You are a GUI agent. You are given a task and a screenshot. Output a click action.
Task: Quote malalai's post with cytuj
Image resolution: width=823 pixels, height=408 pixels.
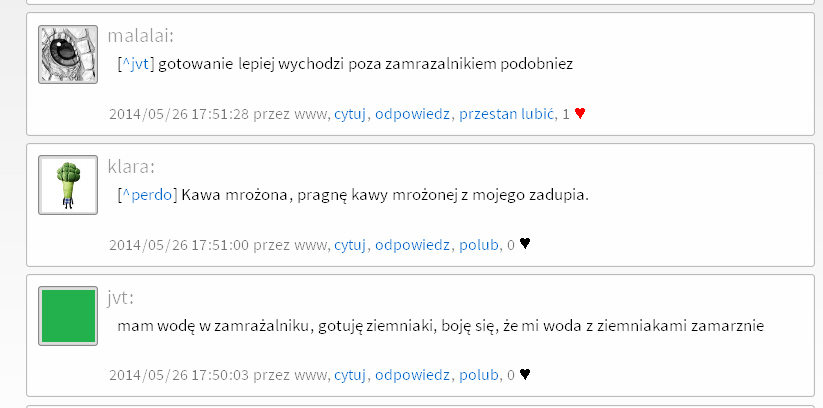pyautogui.click(x=350, y=114)
